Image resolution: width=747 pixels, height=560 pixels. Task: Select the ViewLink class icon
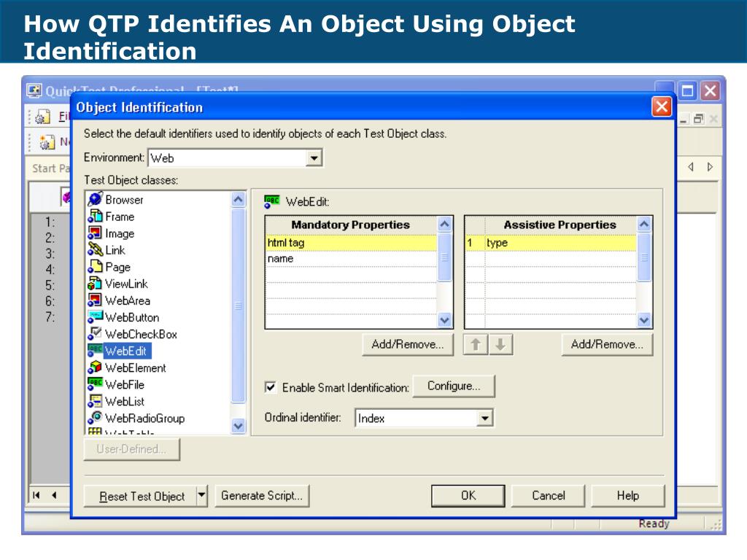pyautogui.click(x=95, y=284)
